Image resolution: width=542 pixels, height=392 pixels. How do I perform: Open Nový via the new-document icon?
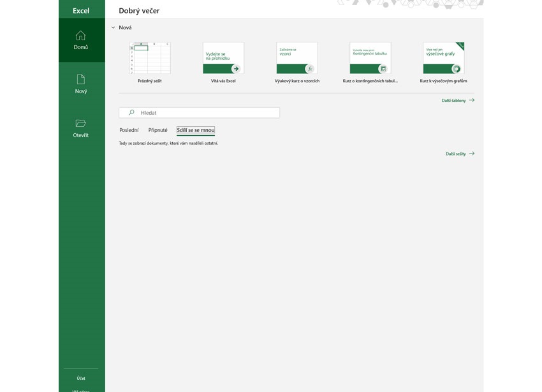81,80
